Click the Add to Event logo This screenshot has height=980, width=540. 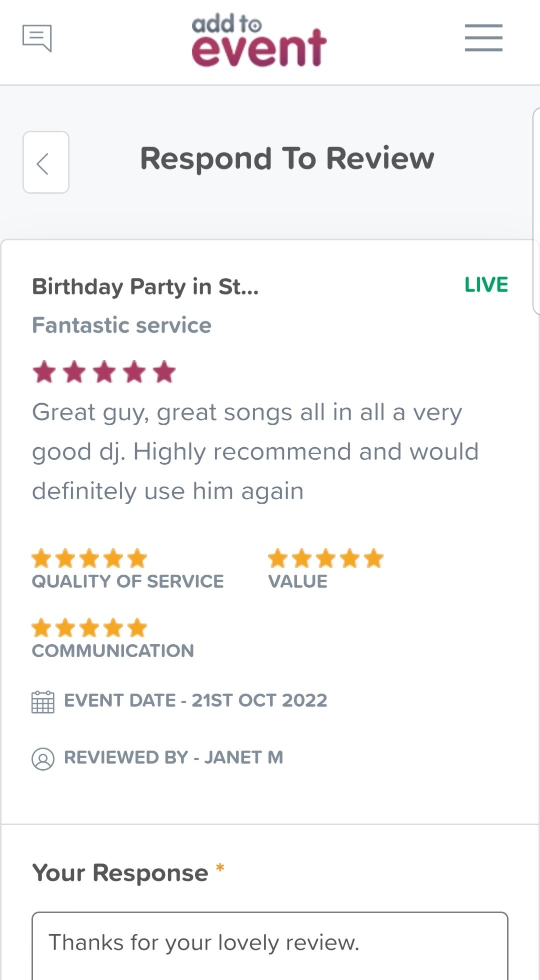[259, 40]
